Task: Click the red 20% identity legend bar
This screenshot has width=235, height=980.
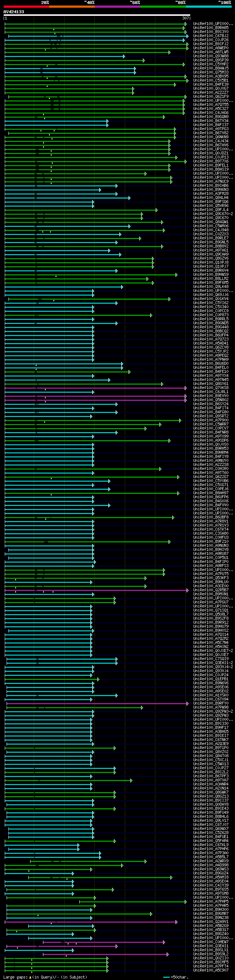Action: [26, 7]
